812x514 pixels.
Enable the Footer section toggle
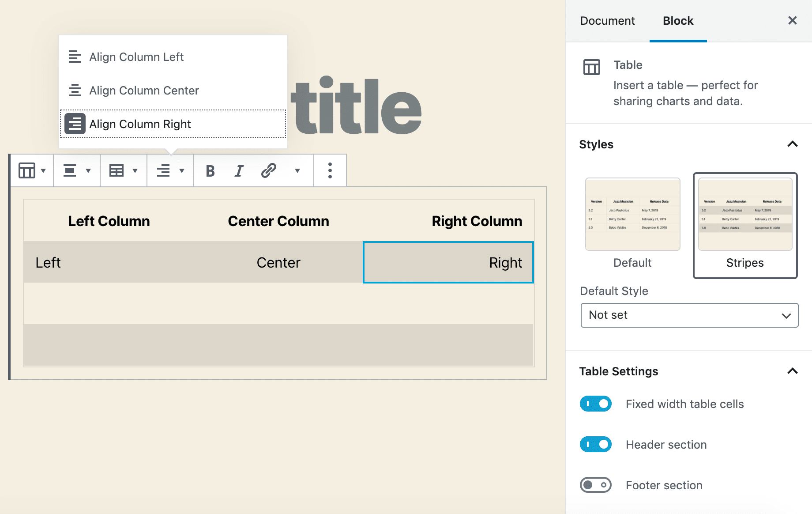(x=595, y=485)
